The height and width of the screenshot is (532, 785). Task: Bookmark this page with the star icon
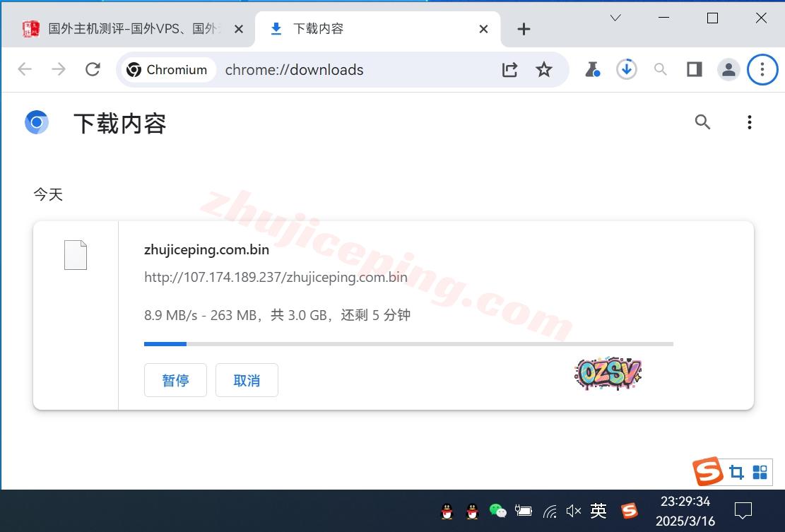[x=543, y=69]
